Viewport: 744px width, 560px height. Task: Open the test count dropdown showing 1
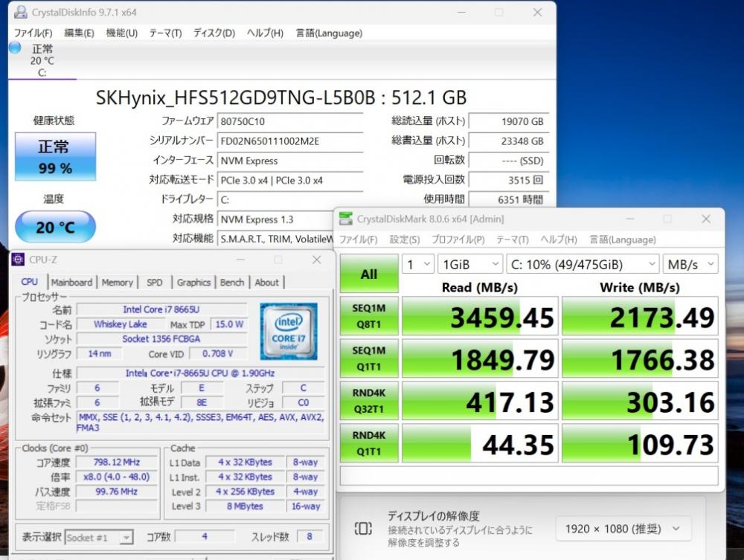click(418, 264)
